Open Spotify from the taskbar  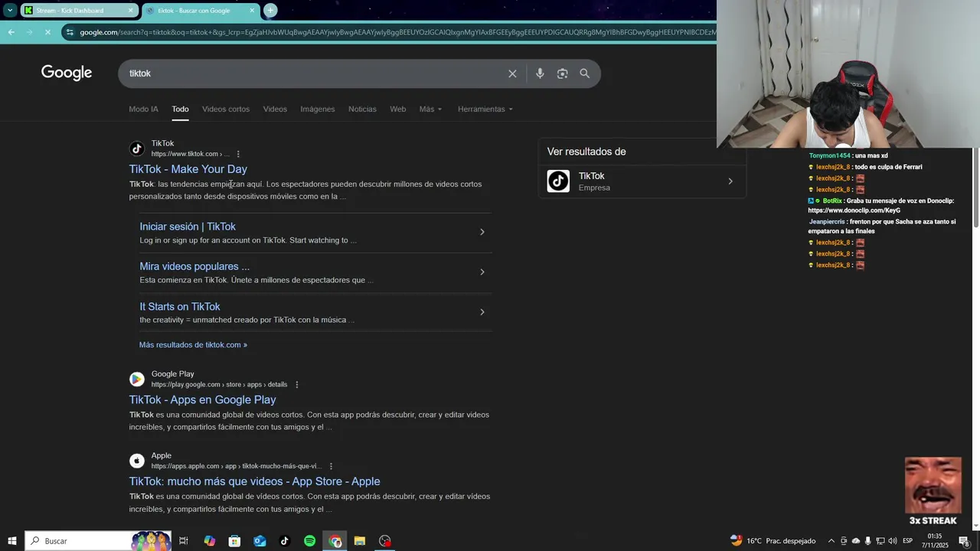(309, 541)
